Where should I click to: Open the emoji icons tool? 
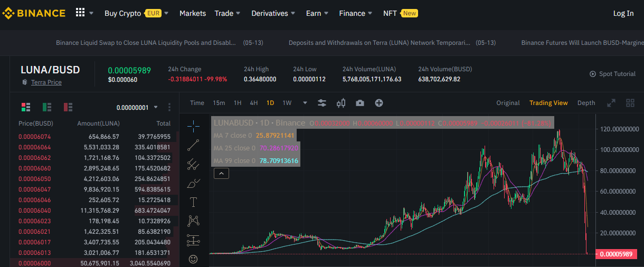pos(193,259)
